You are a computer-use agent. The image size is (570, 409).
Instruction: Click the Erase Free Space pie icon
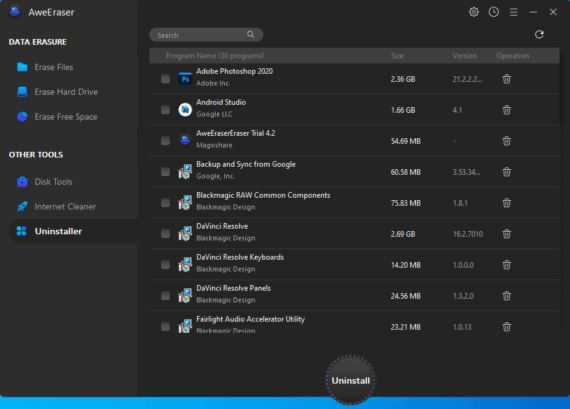22,116
